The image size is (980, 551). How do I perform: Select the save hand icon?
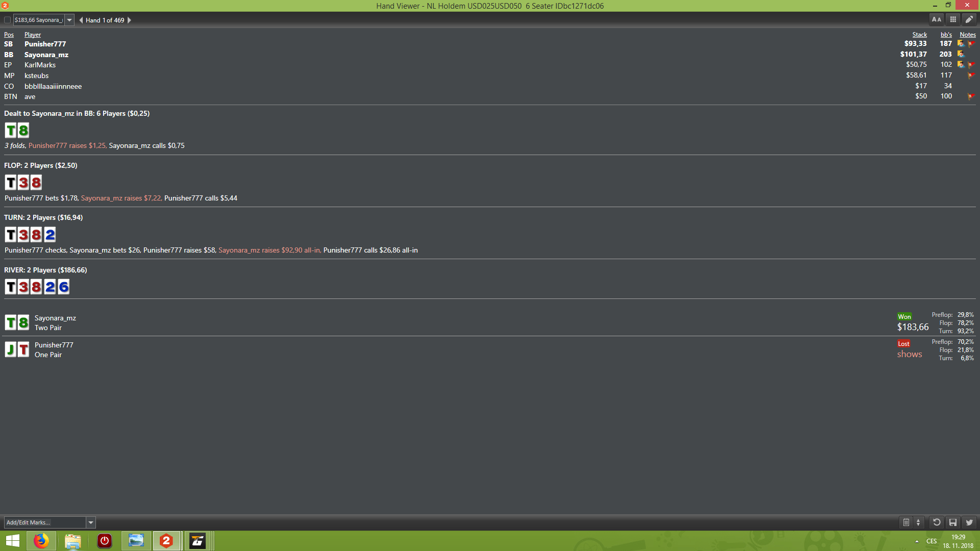tap(953, 522)
